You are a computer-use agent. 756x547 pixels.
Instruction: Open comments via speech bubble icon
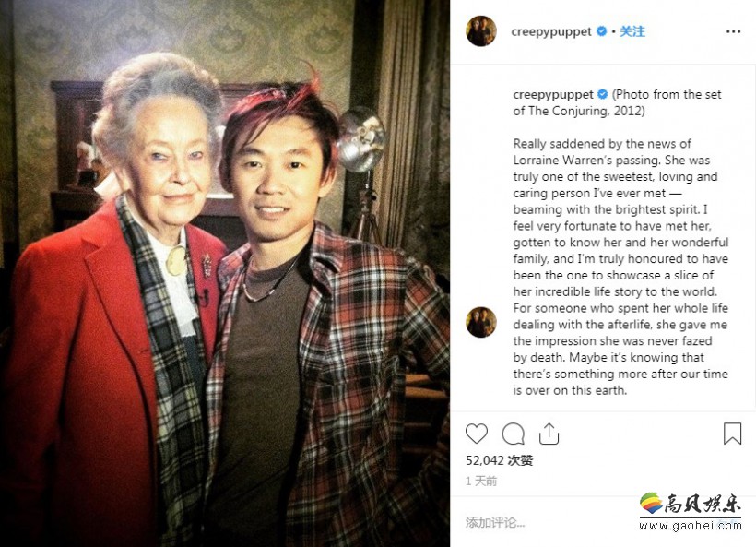pyautogui.click(x=513, y=434)
